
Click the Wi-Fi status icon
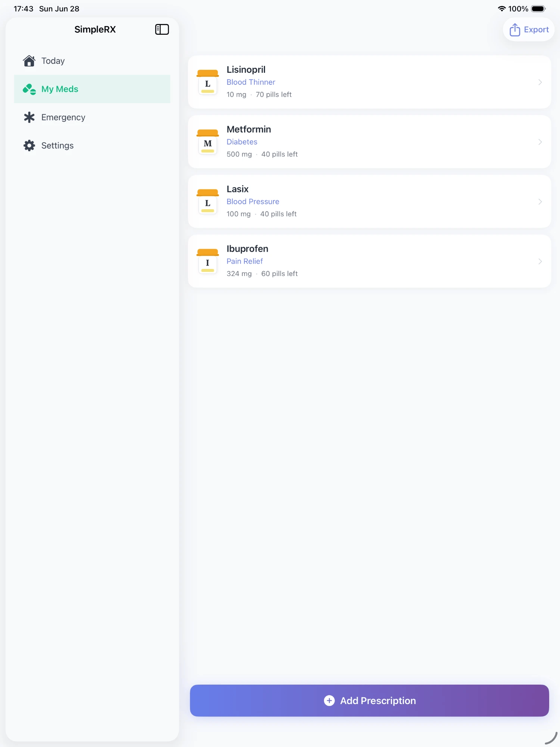(x=502, y=9)
